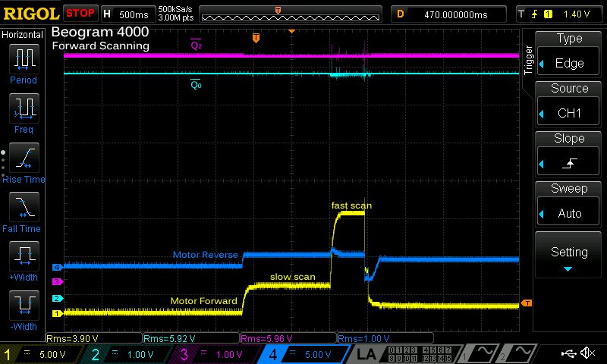The width and height of the screenshot is (607, 364).
Task: Choose the Rise Time measurement icon
Action: point(24,157)
